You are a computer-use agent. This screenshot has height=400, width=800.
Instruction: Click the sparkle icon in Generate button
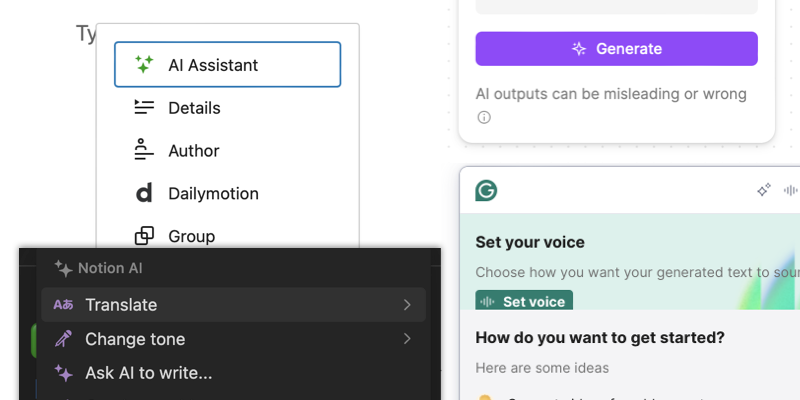tap(579, 48)
